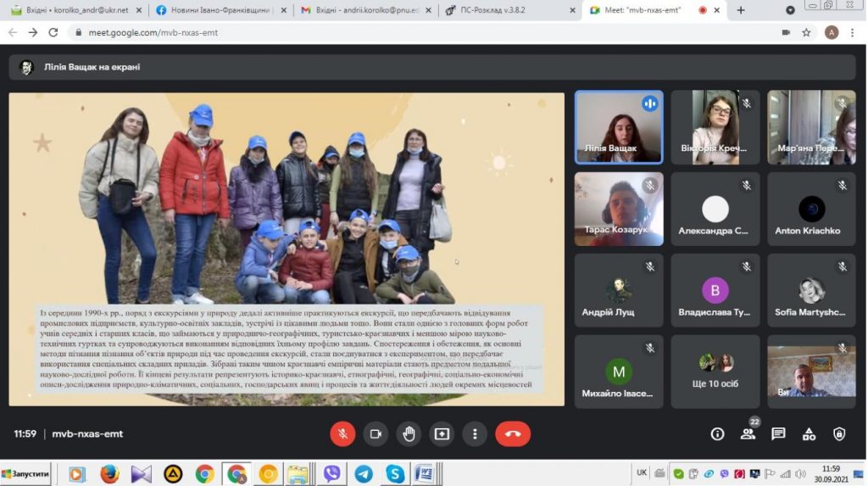Image resolution: width=868 pixels, height=486 pixels.
Task: Expand the 'Ще 10 осіб' participants tile
Action: [x=715, y=371]
